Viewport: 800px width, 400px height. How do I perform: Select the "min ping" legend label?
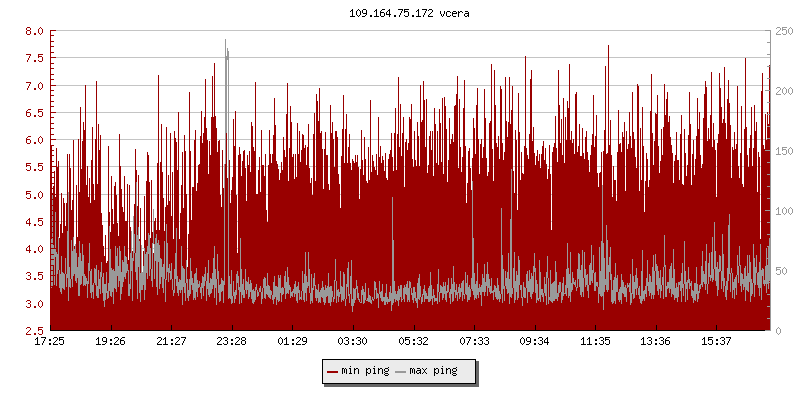pos(365,371)
